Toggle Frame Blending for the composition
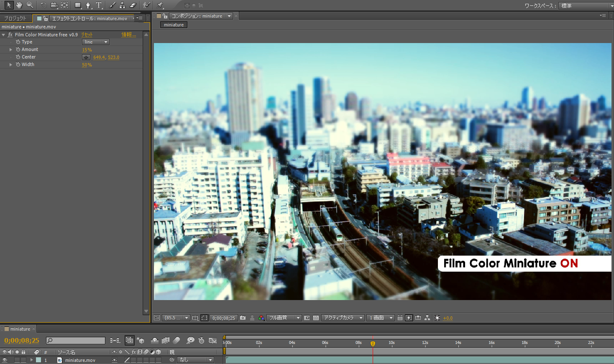614x364 pixels. [166, 341]
